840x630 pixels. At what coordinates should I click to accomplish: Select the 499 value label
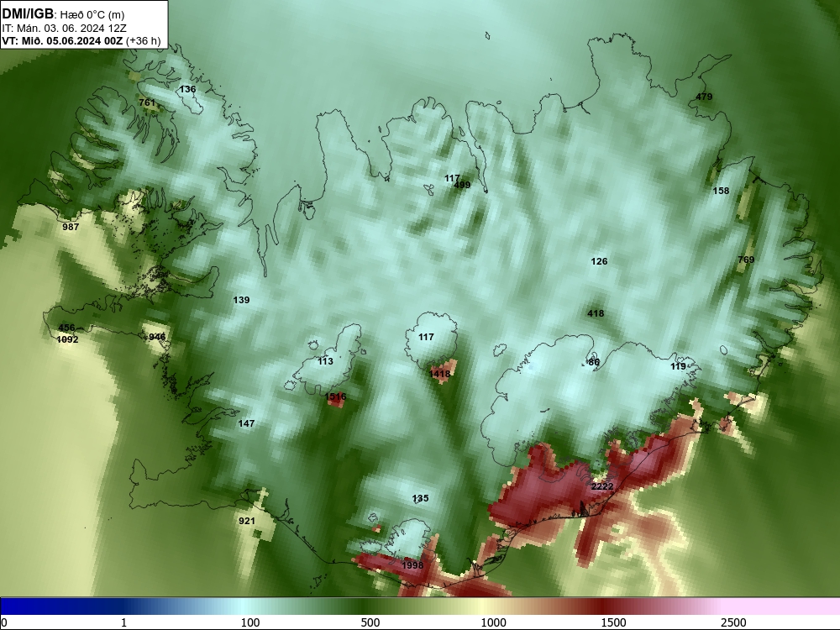[x=462, y=185]
